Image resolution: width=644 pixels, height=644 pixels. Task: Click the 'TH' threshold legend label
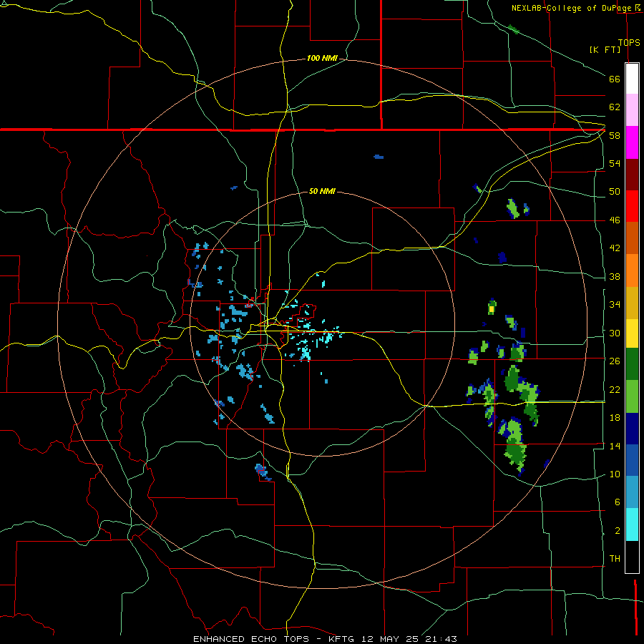615,559
